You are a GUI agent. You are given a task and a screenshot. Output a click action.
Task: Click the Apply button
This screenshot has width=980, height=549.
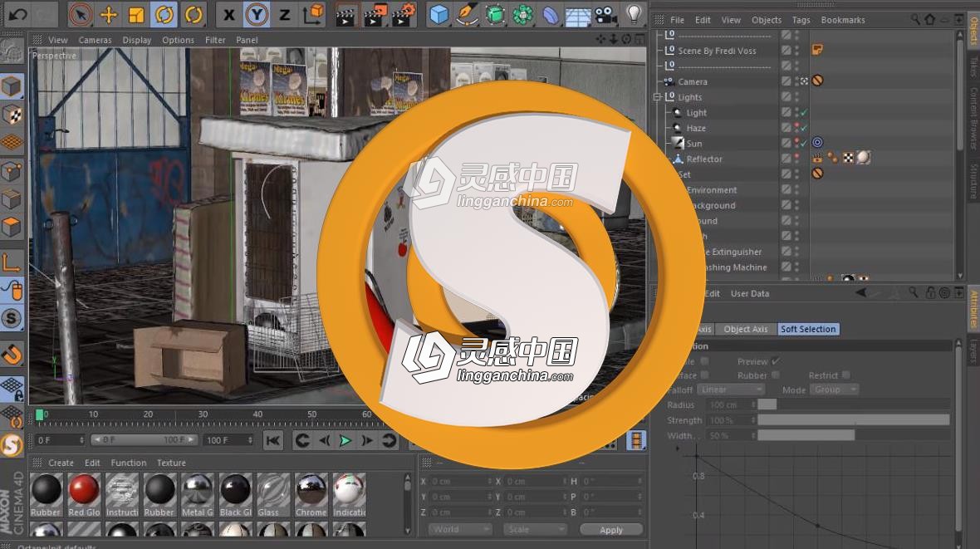tap(610, 530)
